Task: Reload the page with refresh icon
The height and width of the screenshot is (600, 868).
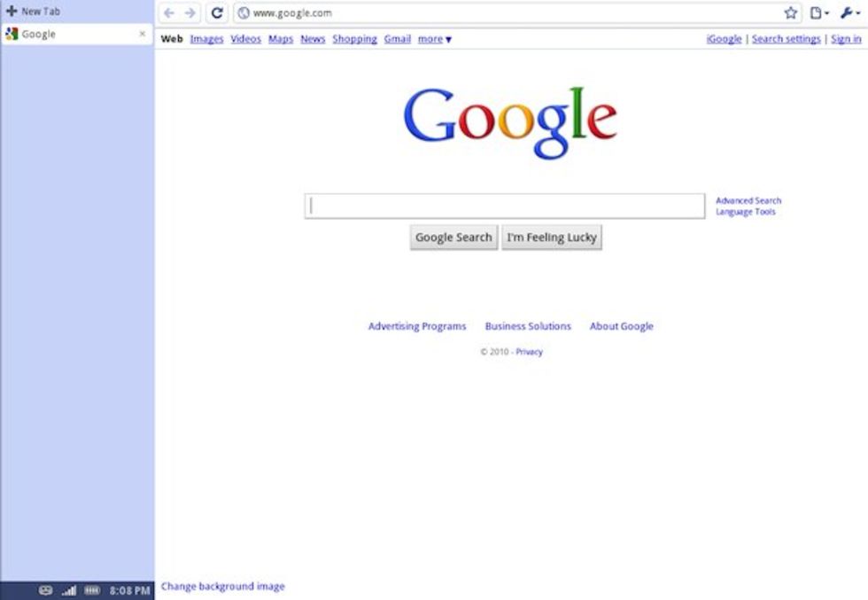Action: point(217,12)
